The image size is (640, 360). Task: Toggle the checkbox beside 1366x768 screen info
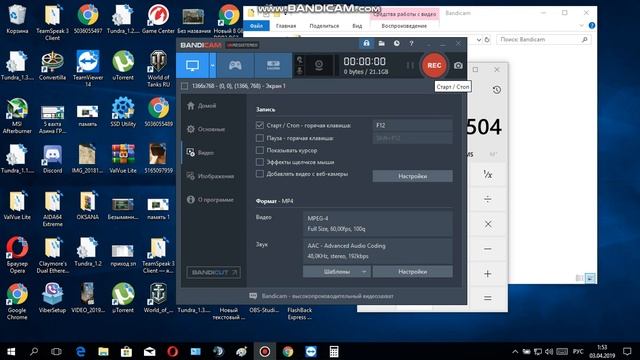(x=184, y=86)
